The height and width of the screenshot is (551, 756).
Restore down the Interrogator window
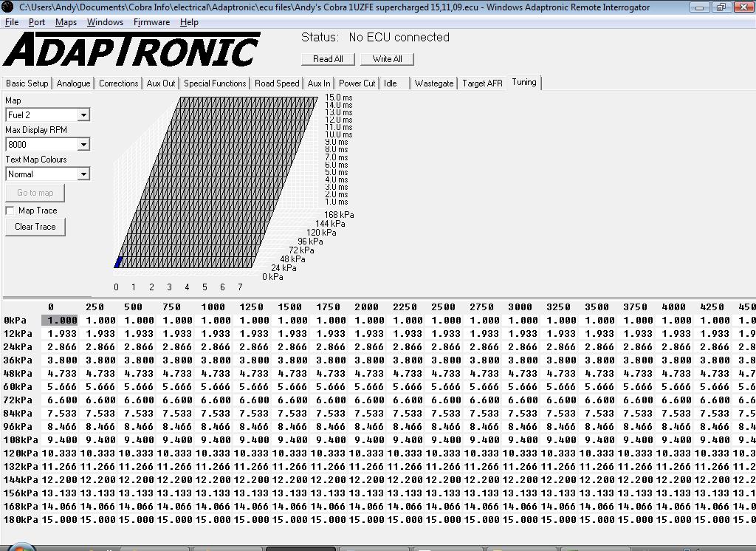click(721, 7)
